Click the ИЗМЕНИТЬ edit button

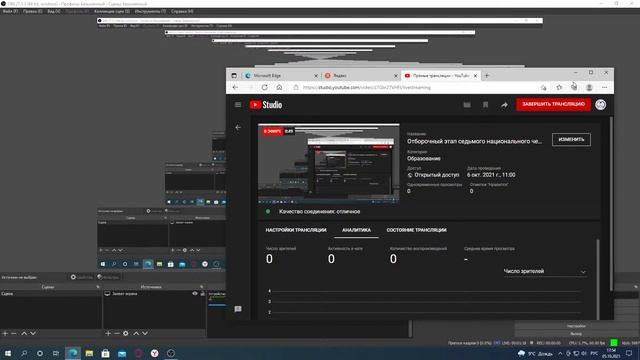pos(571,140)
